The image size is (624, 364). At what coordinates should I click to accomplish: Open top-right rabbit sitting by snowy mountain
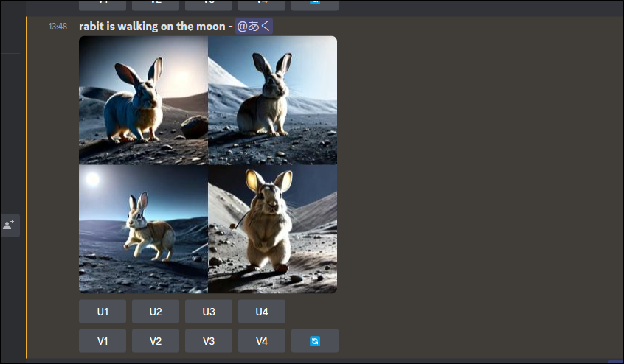pos(273,100)
